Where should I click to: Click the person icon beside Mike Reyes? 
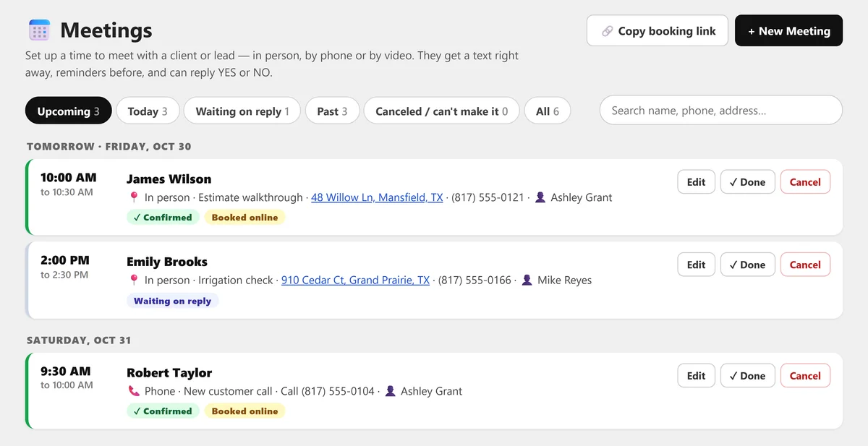[x=527, y=280]
